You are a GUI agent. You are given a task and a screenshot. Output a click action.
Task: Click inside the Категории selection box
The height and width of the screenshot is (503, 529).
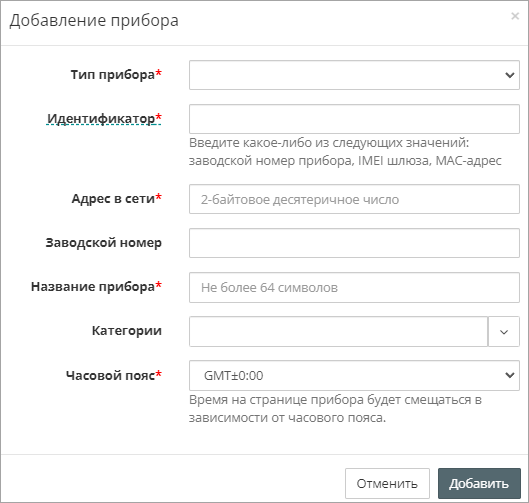(338, 331)
